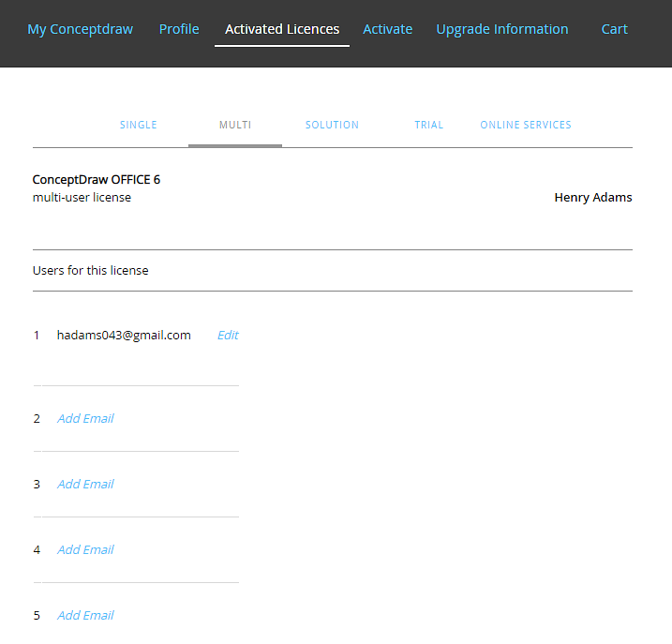The width and height of the screenshot is (672, 644).
Task: Go to the Profile page
Action: tap(179, 29)
